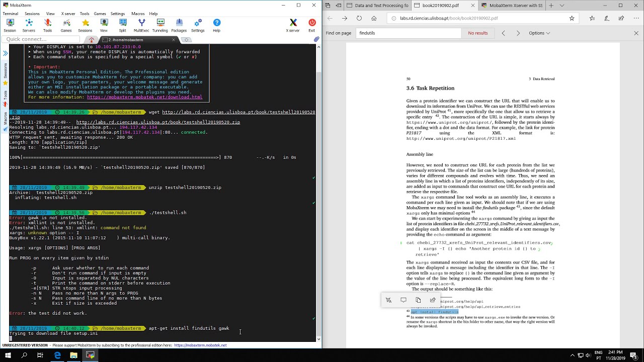Expand the MobaXterm sidebar with double-arrow icon
Screen dimensions: 644x362
(x=5, y=53)
